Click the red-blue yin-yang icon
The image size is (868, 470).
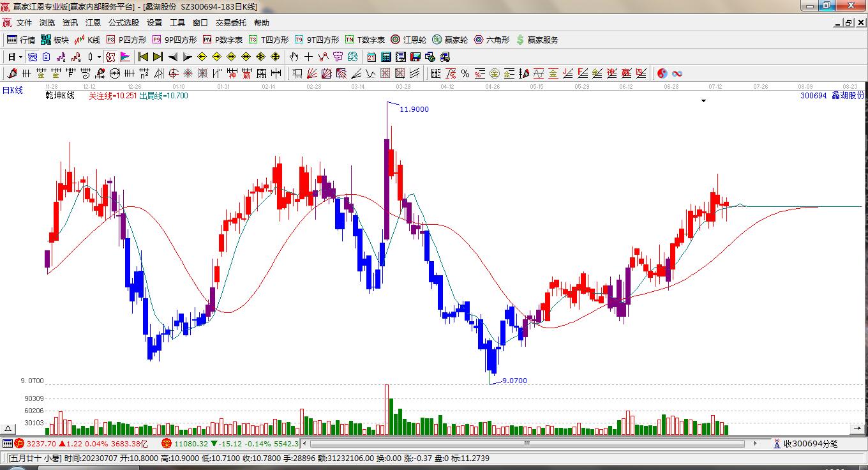point(662,73)
